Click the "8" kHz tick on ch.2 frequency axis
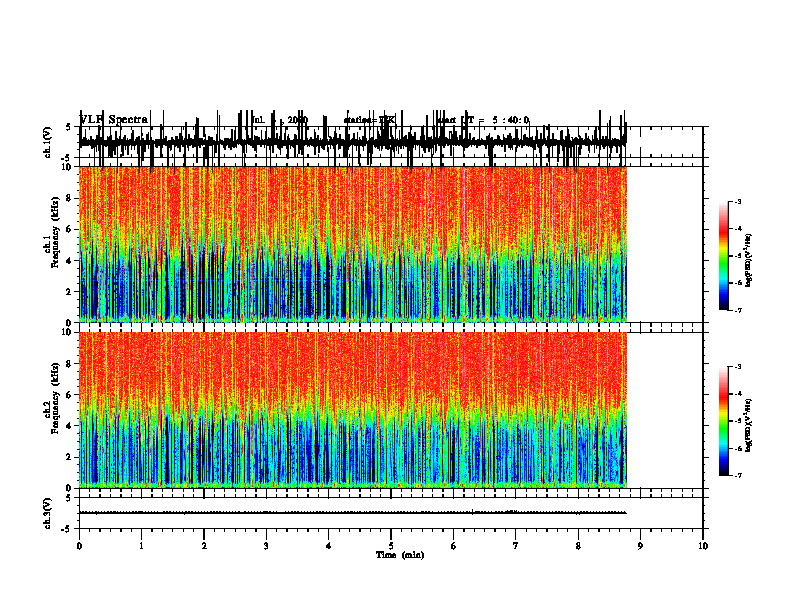 70,364
